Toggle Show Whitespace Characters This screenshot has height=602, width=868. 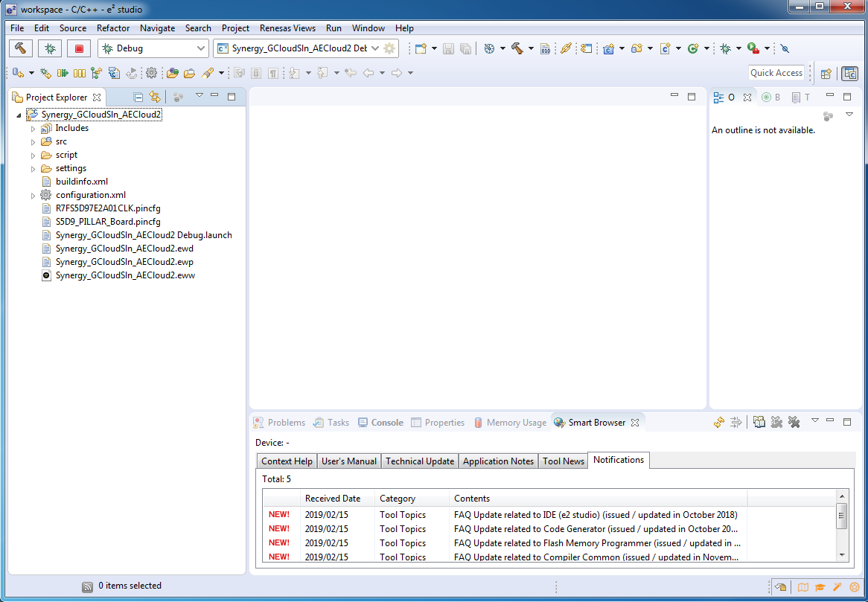point(272,72)
